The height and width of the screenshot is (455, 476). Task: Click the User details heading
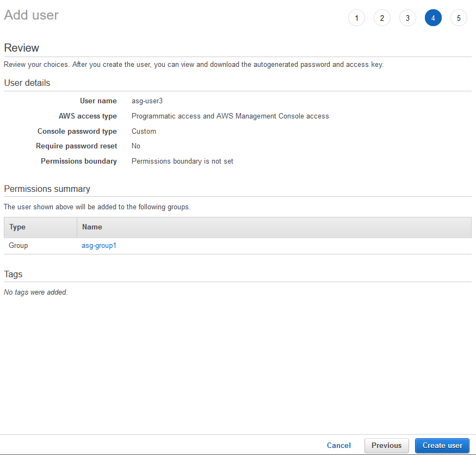27,83
